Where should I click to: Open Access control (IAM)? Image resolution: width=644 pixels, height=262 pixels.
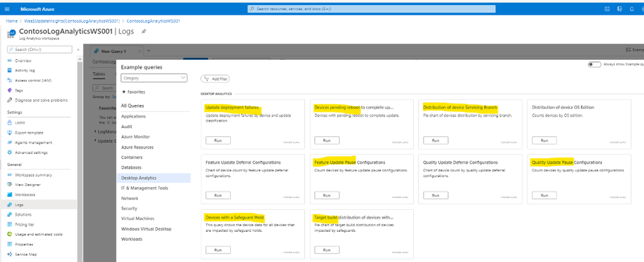pyautogui.click(x=33, y=80)
